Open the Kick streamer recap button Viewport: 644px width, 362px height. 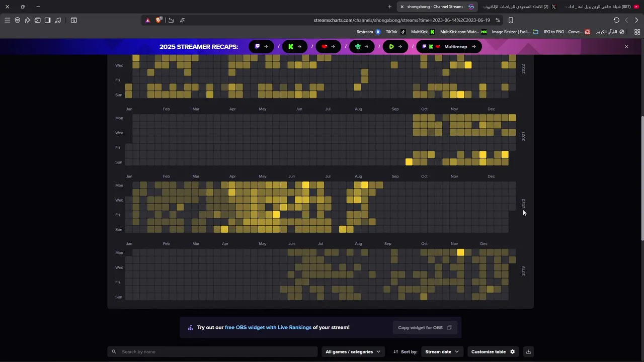pos(295,47)
